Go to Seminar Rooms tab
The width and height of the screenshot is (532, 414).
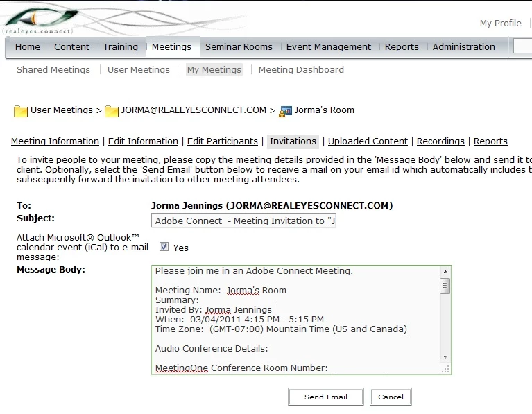tap(239, 47)
